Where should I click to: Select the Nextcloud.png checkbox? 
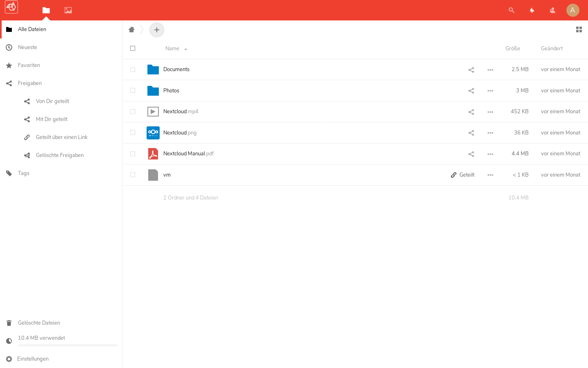click(x=133, y=132)
